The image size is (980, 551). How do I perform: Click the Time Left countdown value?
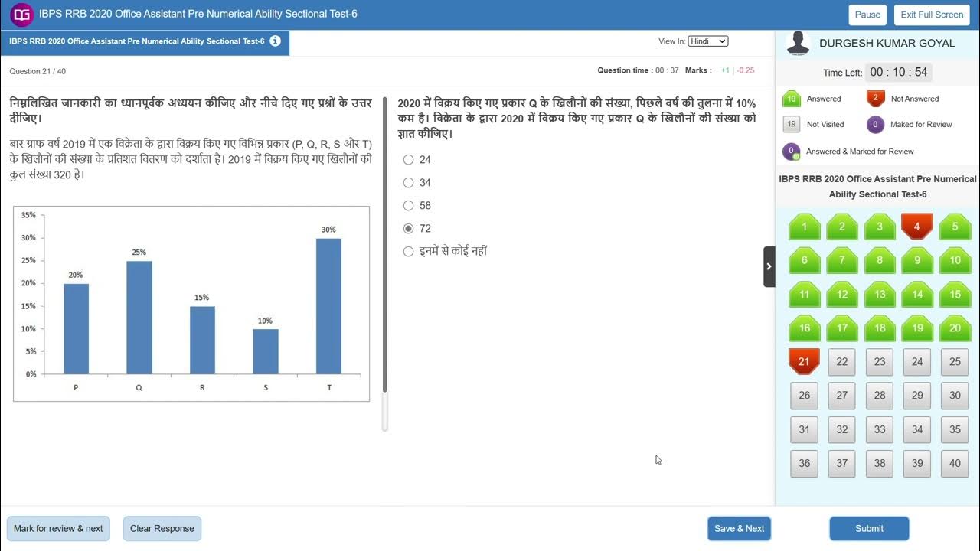click(899, 72)
